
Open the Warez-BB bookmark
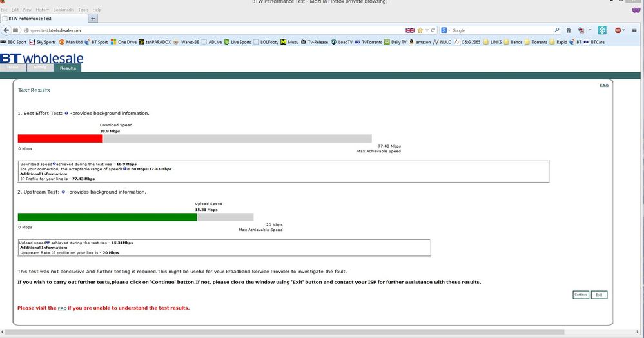coord(186,42)
